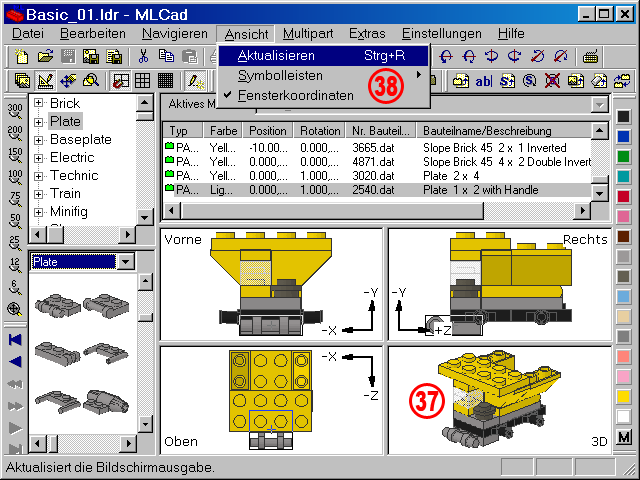Image resolution: width=640 pixels, height=480 pixels.
Task: Open the Bearbeiten menu
Action: (93, 33)
